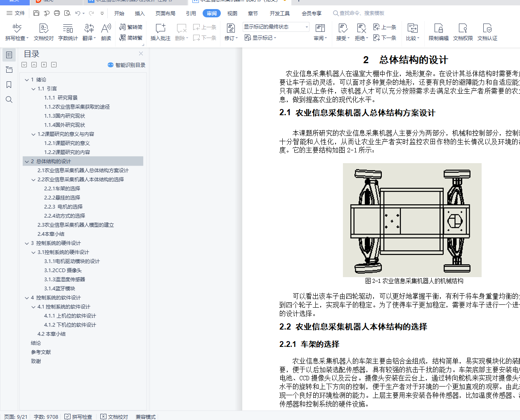
Task: Switch to the 开始 tab
Action: 119,13
